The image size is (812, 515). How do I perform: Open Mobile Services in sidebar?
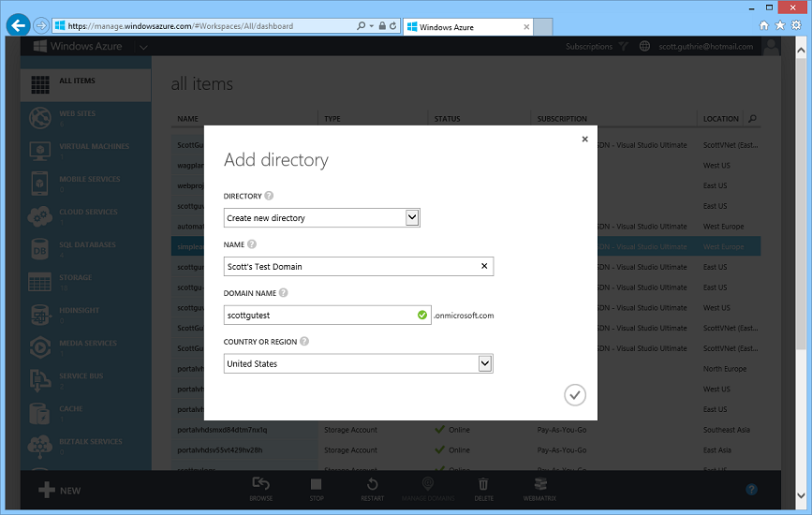pyautogui.click(x=85, y=184)
